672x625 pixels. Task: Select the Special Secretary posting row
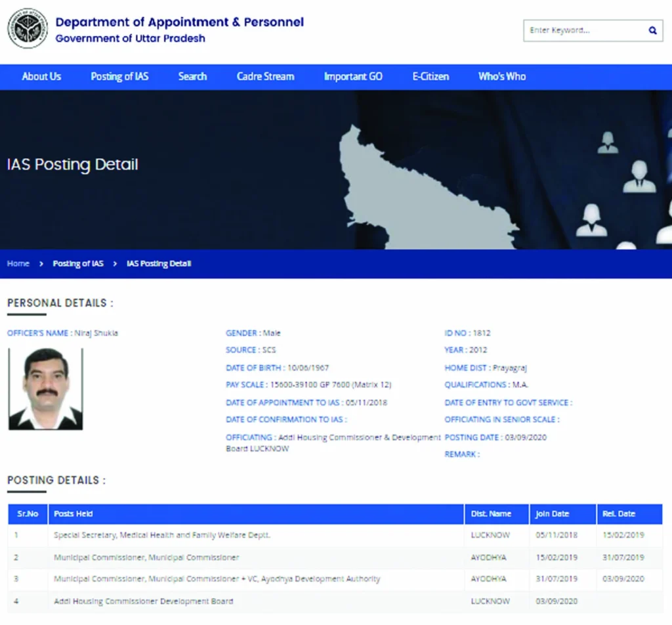coord(162,535)
